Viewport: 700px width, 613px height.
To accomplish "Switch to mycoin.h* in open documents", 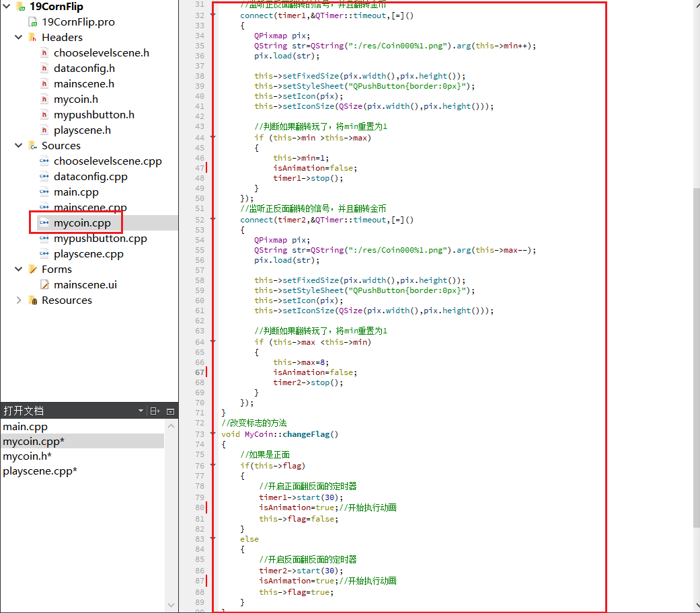I will [x=27, y=456].
